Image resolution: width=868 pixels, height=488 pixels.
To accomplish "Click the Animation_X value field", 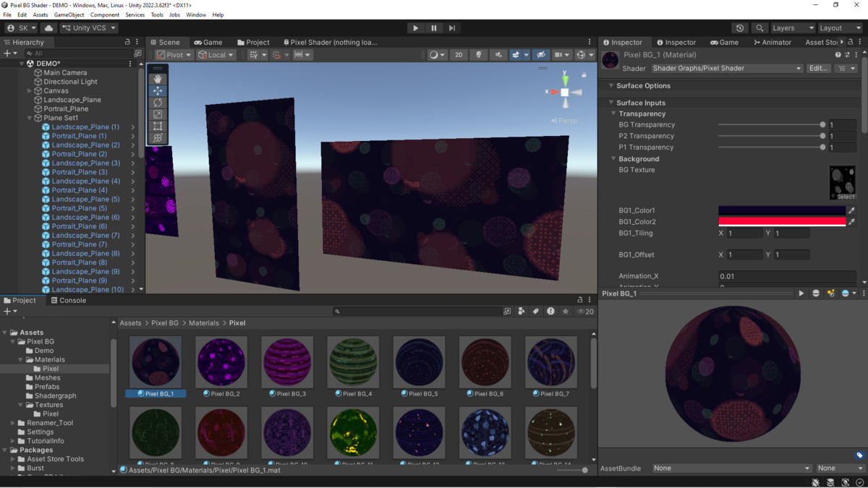I will [x=788, y=276].
